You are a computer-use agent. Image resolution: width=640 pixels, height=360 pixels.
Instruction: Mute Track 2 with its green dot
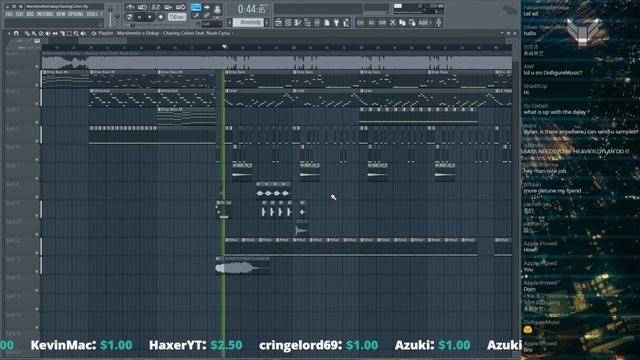(x=37, y=85)
